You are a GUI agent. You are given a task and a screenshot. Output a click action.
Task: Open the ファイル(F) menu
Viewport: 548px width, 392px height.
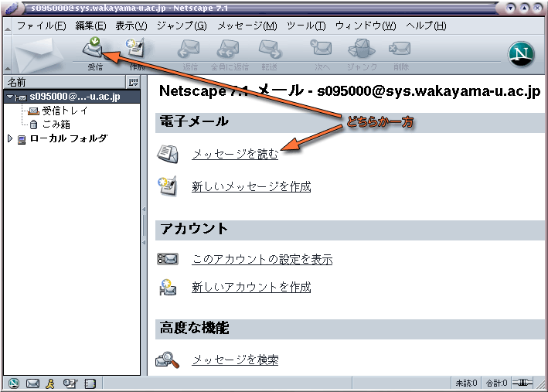point(42,26)
